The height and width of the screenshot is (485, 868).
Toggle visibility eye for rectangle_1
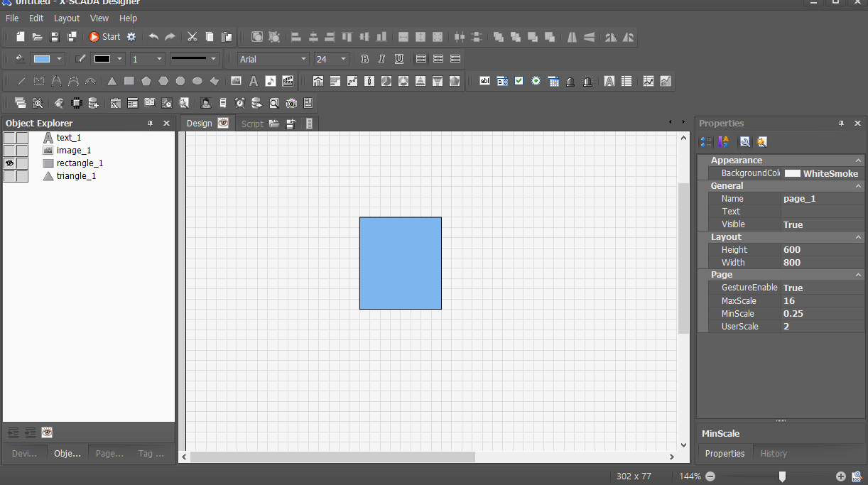pos(10,163)
